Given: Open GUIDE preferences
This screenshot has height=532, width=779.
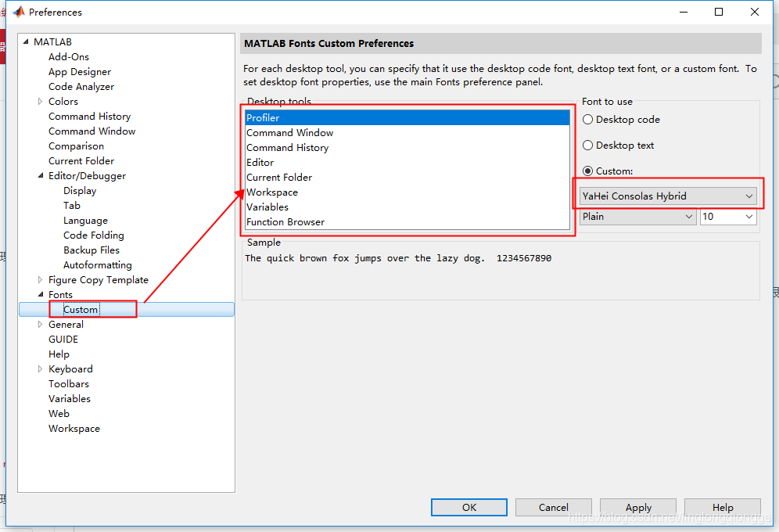Looking at the screenshot, I should click(63, 340).
